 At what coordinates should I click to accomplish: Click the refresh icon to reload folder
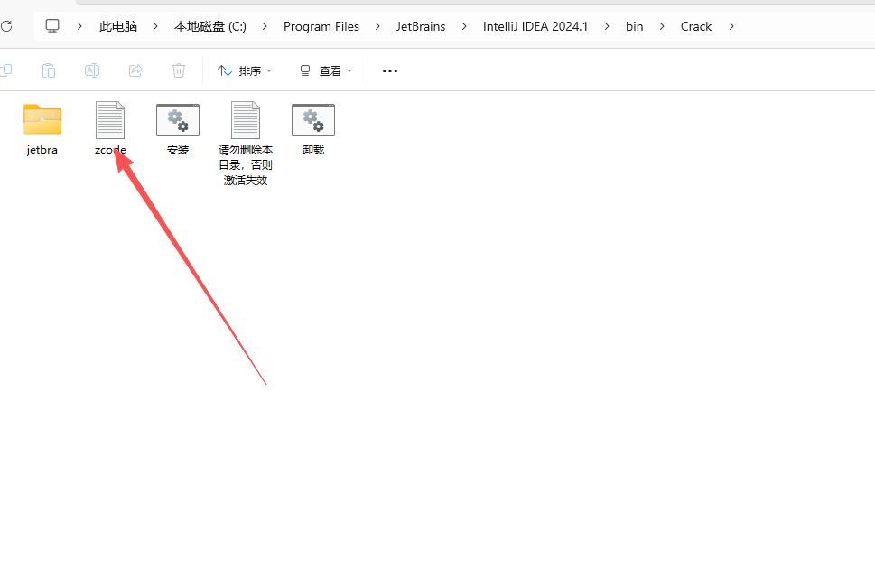(8, 26)
